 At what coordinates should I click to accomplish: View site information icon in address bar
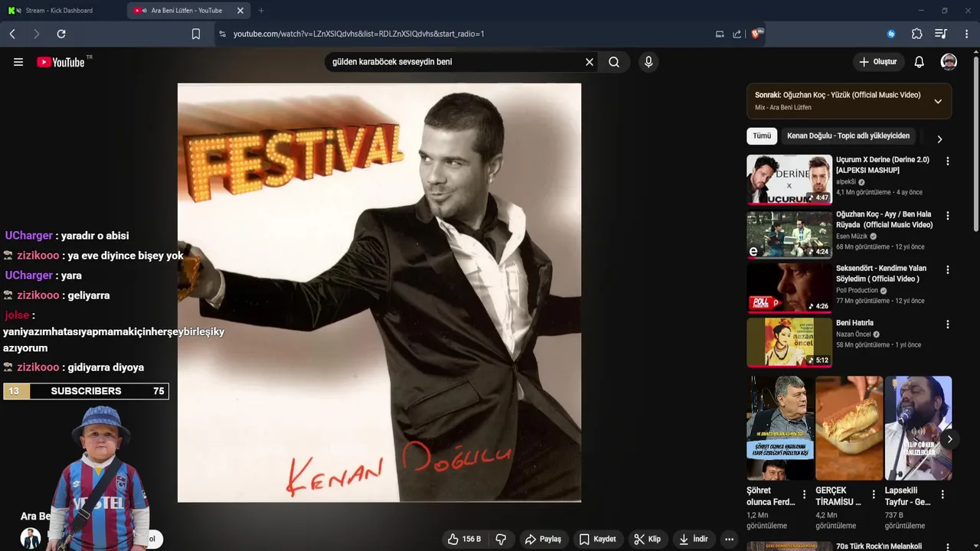(x=222, y=34)
